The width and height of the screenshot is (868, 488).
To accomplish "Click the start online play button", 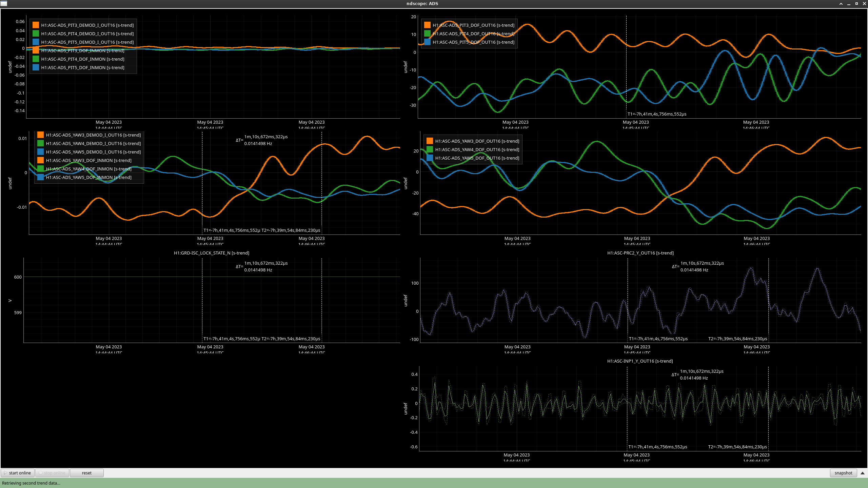I will (18, 473).
